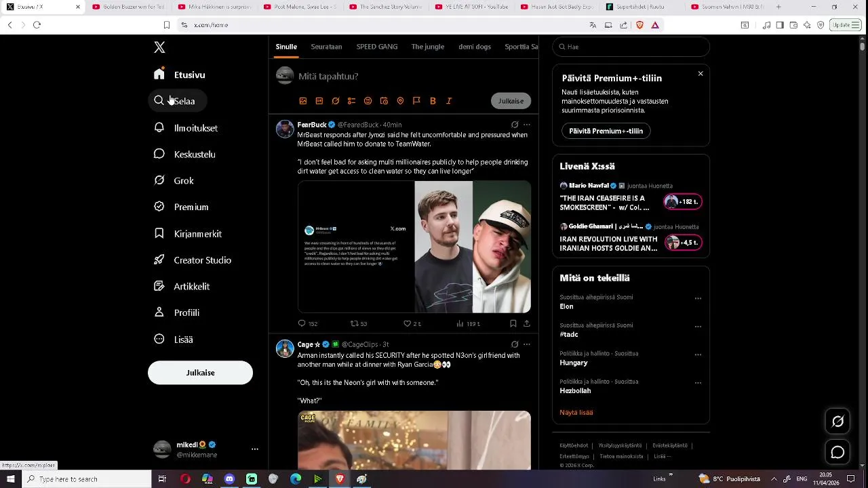
Task: Open the Brave Shields lion icon
Action: tap(639, 25)
